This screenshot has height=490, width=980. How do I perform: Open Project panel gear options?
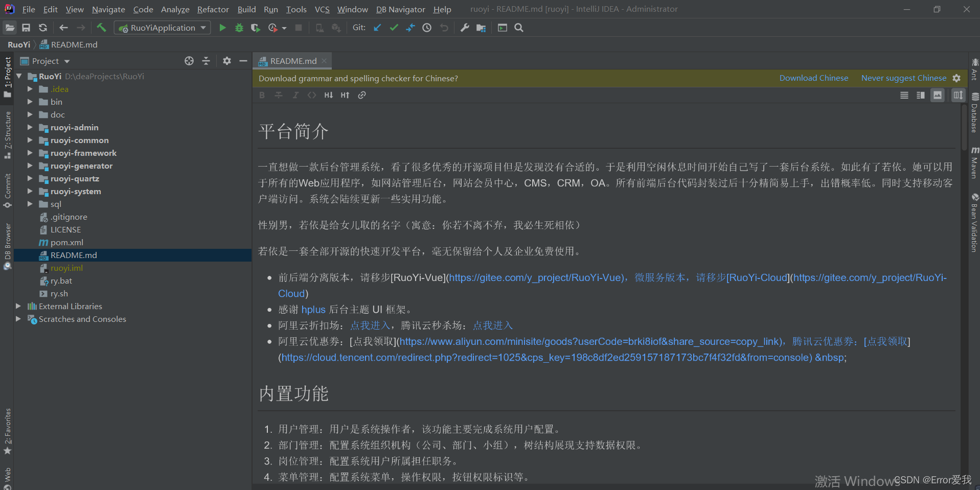227,61
